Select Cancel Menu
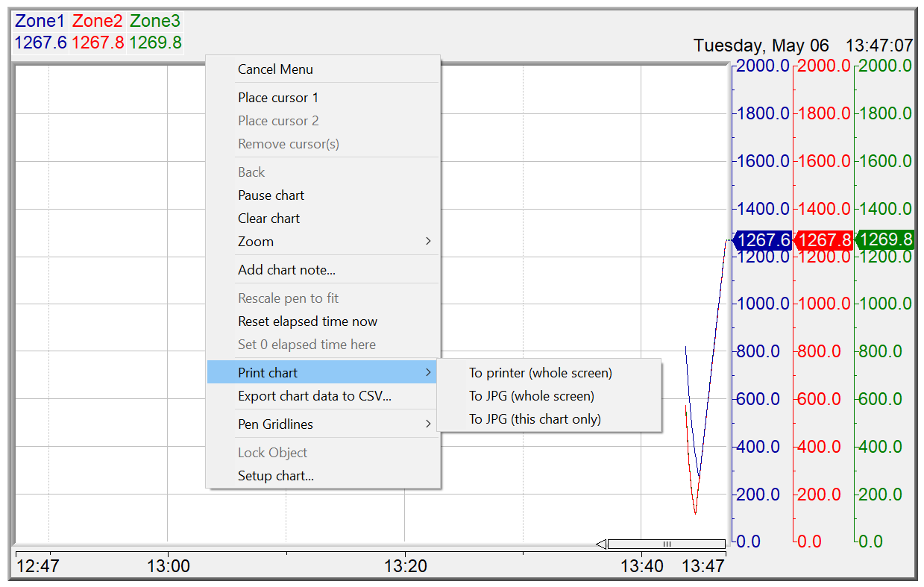This screenshot has width=924, height=587. [x=275, y=69]
